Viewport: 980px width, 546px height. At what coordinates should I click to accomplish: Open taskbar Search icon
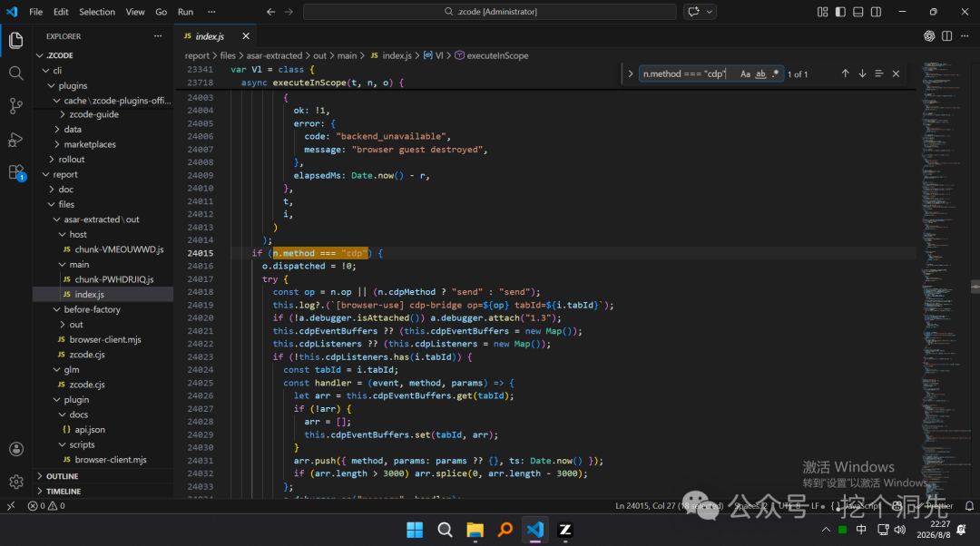pyautogui.click(x=445, y=531)
